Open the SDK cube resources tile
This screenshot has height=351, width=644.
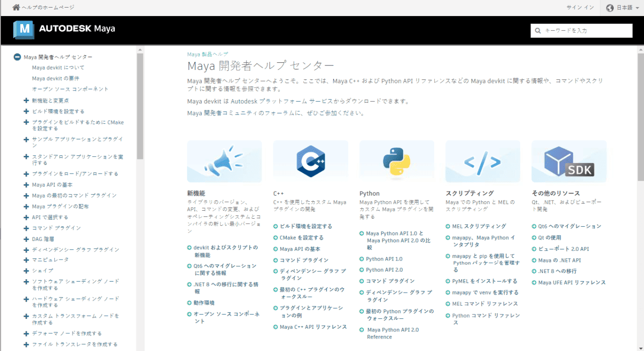click(569, 161)
